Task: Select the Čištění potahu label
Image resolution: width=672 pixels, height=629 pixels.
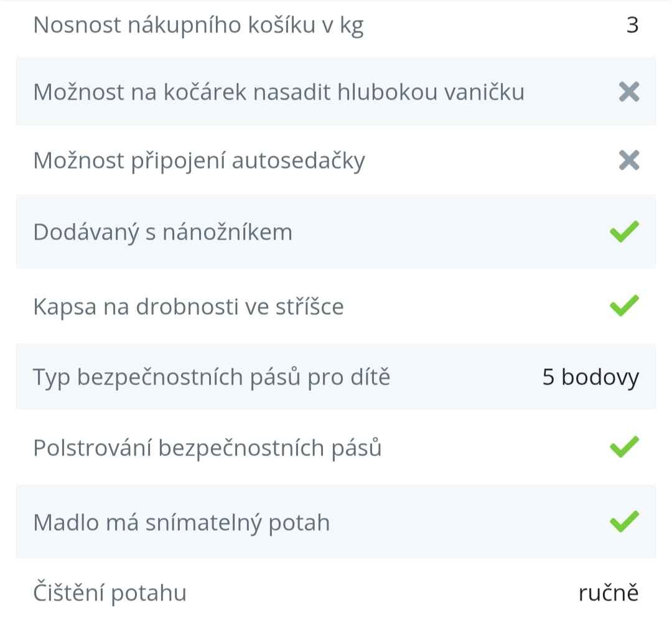Action: point(110,593)
